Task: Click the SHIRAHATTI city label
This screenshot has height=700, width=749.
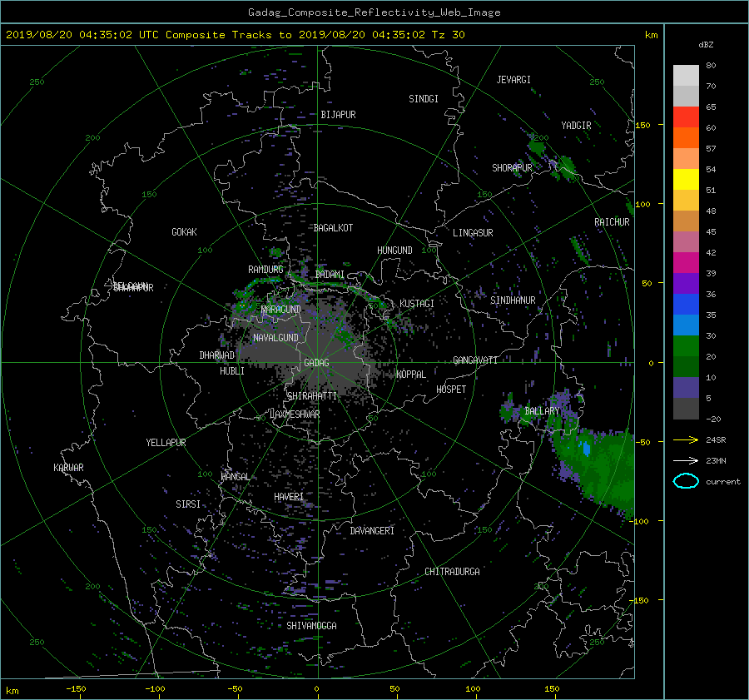Action: point(312,395)
